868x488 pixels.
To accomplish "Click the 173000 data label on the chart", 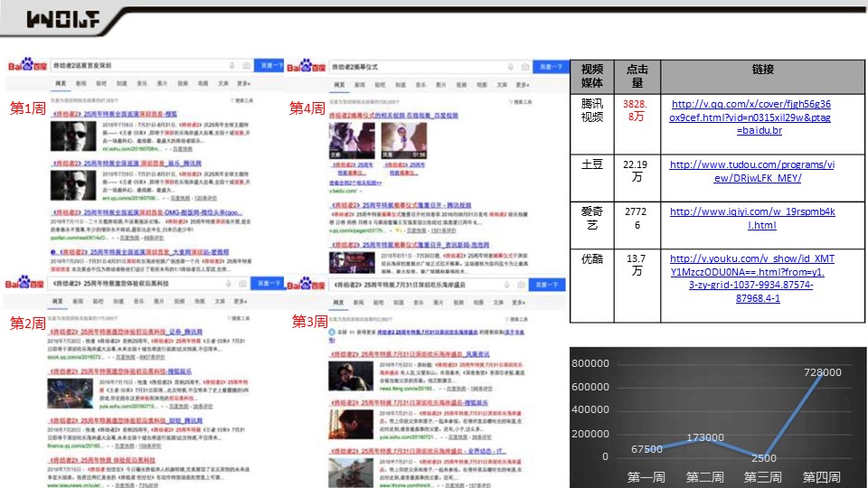I will coord(704,437).
